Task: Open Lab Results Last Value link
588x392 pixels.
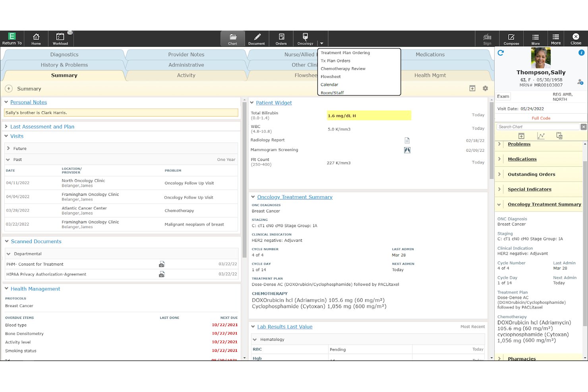Action: pyautogui.click(x=285, y=327)
